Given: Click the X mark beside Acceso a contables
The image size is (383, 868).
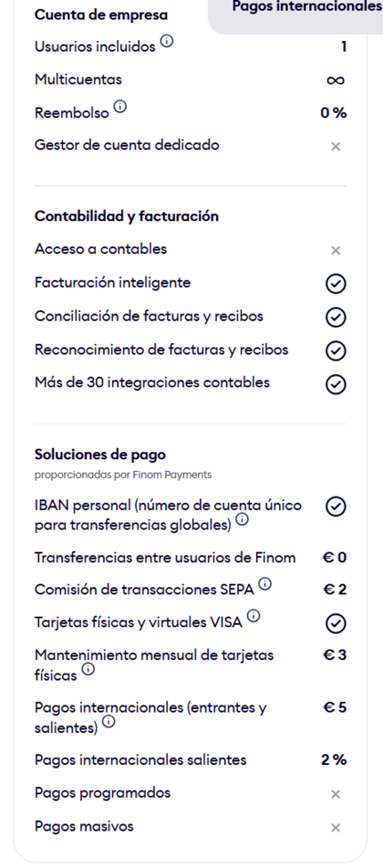Looking at the screenshot, I should (x=336, y=251).
